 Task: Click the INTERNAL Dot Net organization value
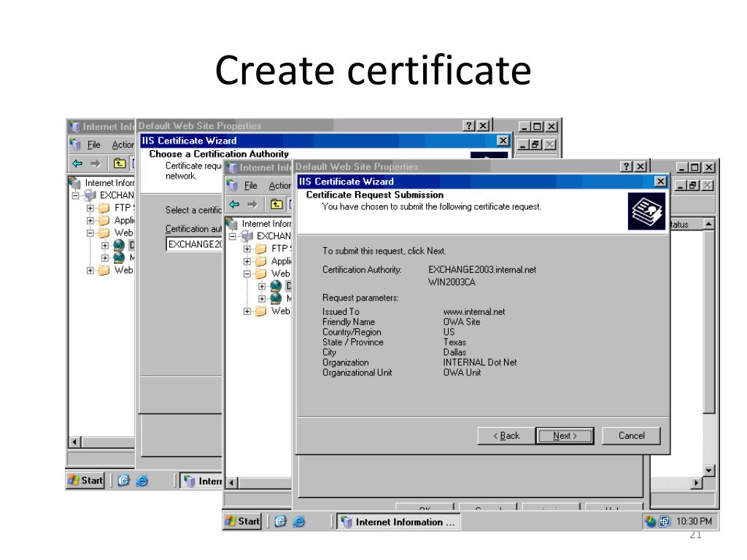(x=480, y=362)
